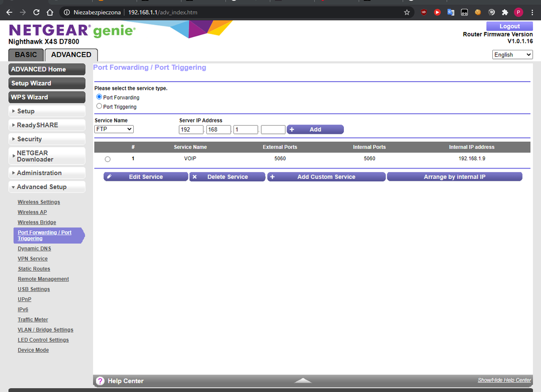Bookmark this page with star icon
The image size is (541, 392).
407,12
